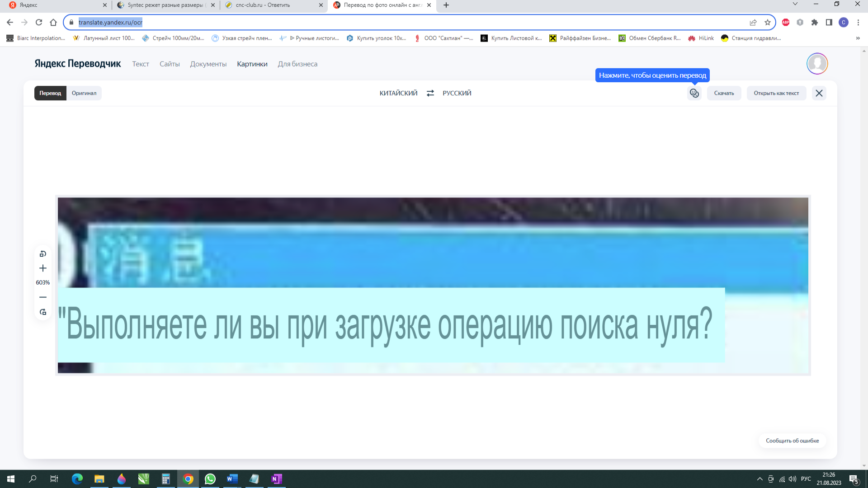Rate the translation via smiley icon

click(x=694, y=93)
